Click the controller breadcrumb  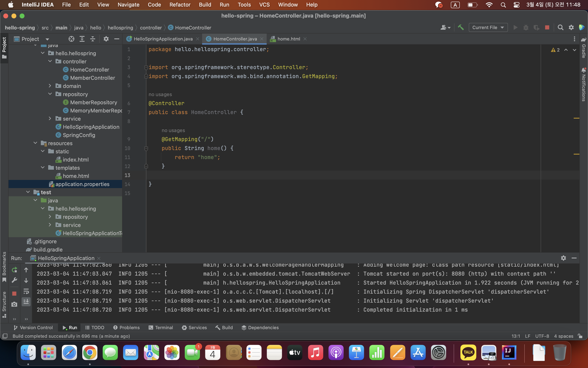click(151, 28)
